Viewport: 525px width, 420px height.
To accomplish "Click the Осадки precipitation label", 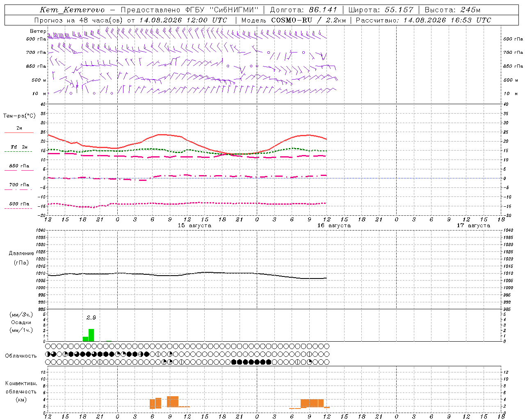I will coord(21,322).
